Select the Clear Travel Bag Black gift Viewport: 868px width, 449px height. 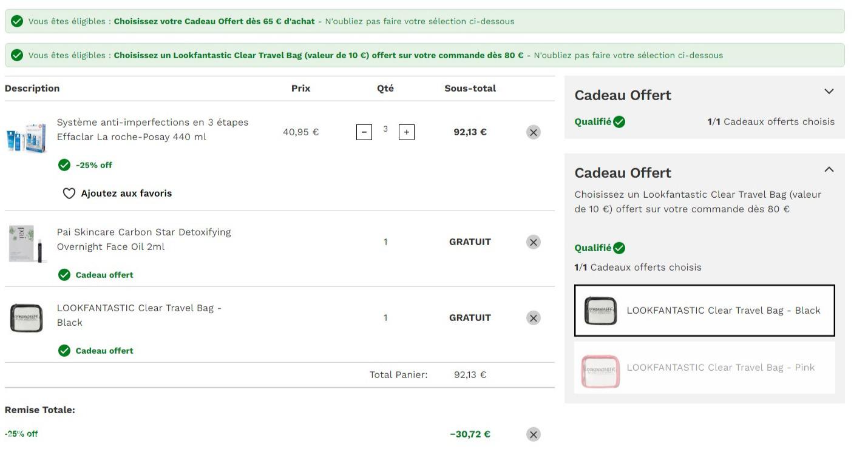pos(704,311)
